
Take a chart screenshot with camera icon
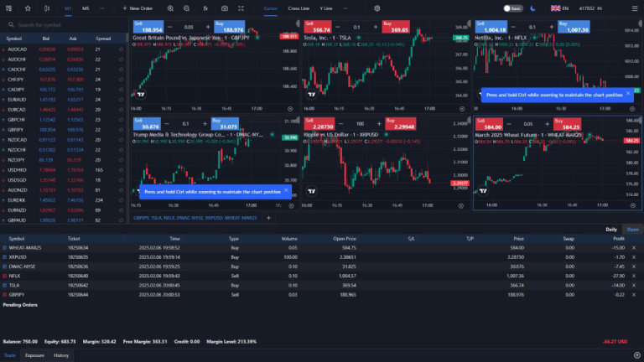point(225,8)
